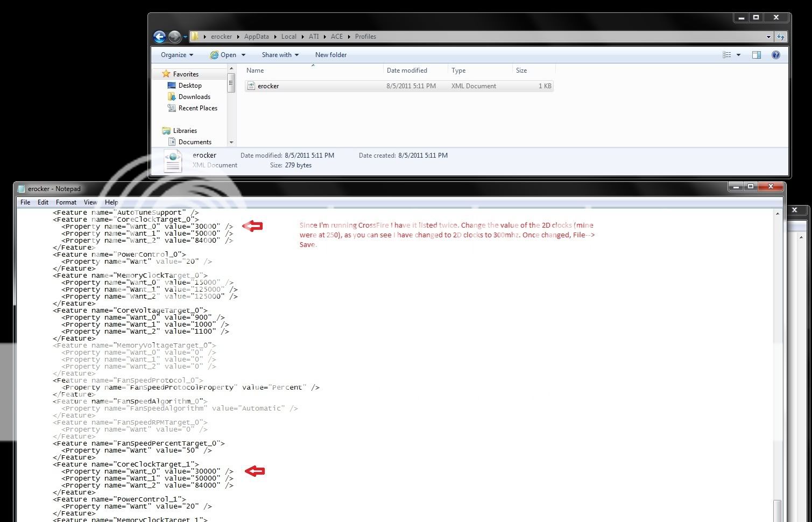Viewport: 812px width, 522px height.
Task: Click the Documents library icon
Action: pyautogui.click(x=172, y=142)
